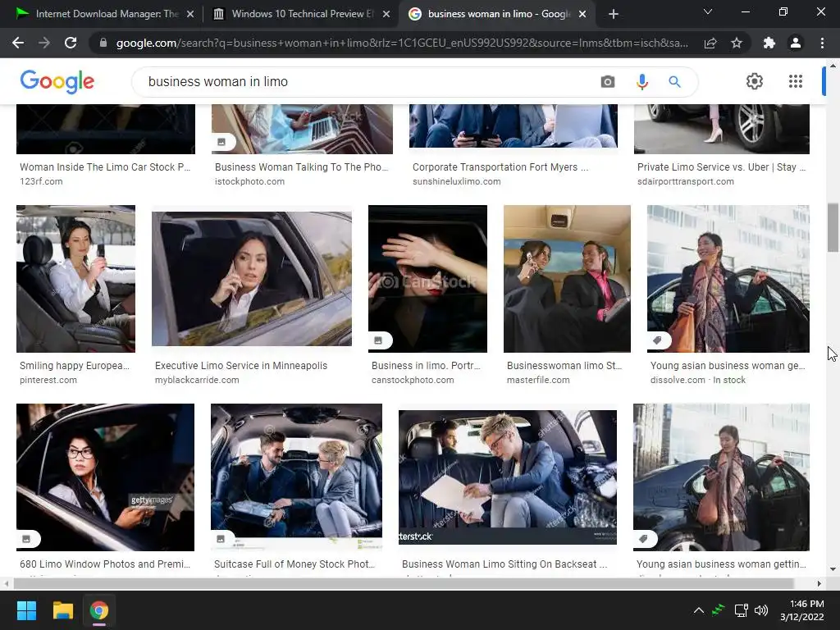The width and height of the screenshot is (840, 630).
Task: Open the Chrome extensions puzzle icon
Action: click(x=769, y=43)
